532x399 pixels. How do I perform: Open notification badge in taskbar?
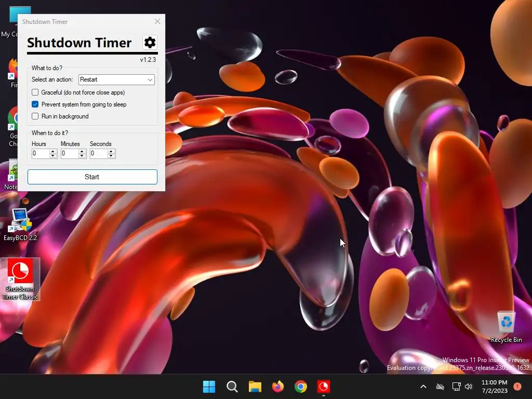(x=517, y=387)
